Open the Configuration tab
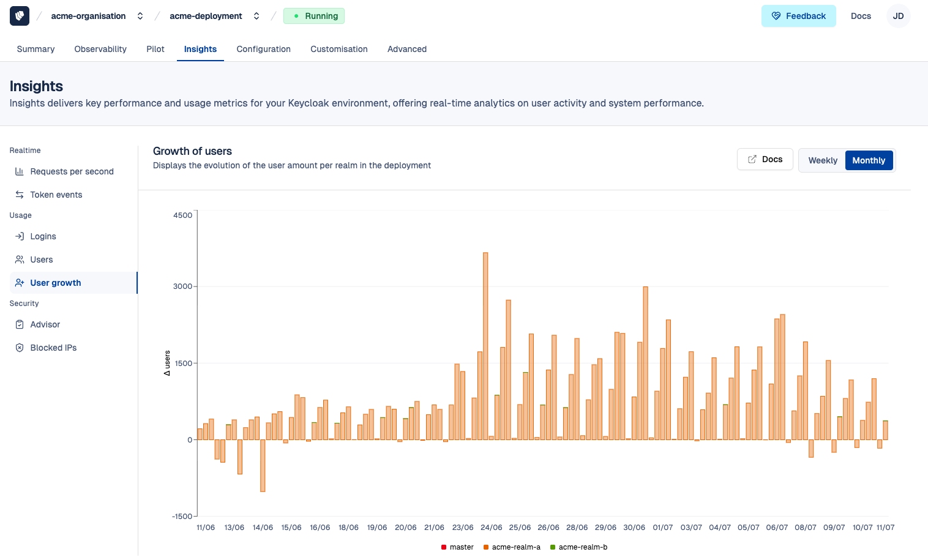This screenshot has height=560, width=928. point(263,50)
